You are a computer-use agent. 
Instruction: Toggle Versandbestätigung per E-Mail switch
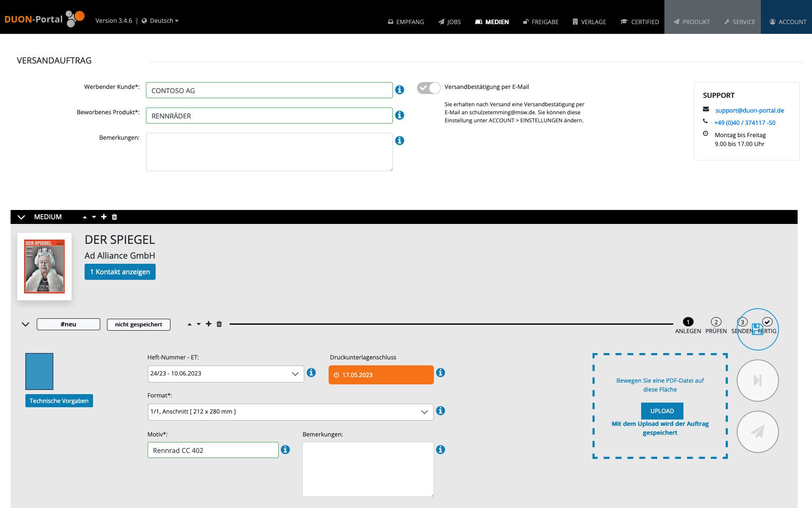coord(428,88)
